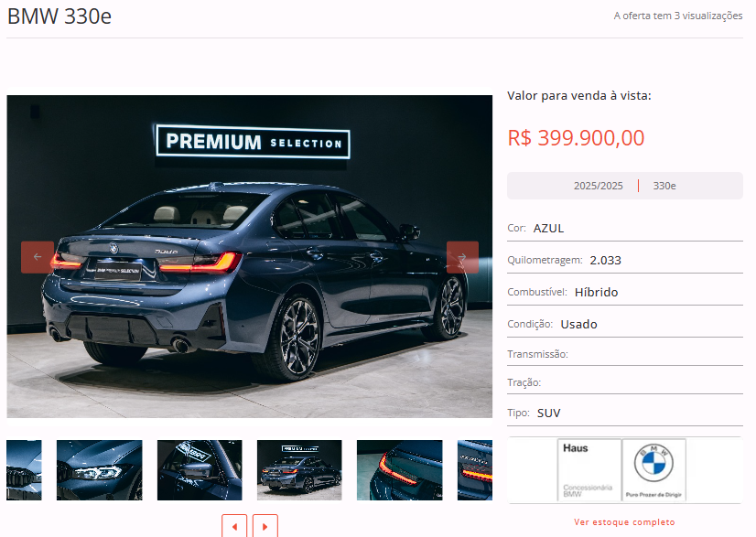This screenshot has height=537, width=756.
Task: Select the rear view Premium Selection thumbnail
Action: [299, 470]
